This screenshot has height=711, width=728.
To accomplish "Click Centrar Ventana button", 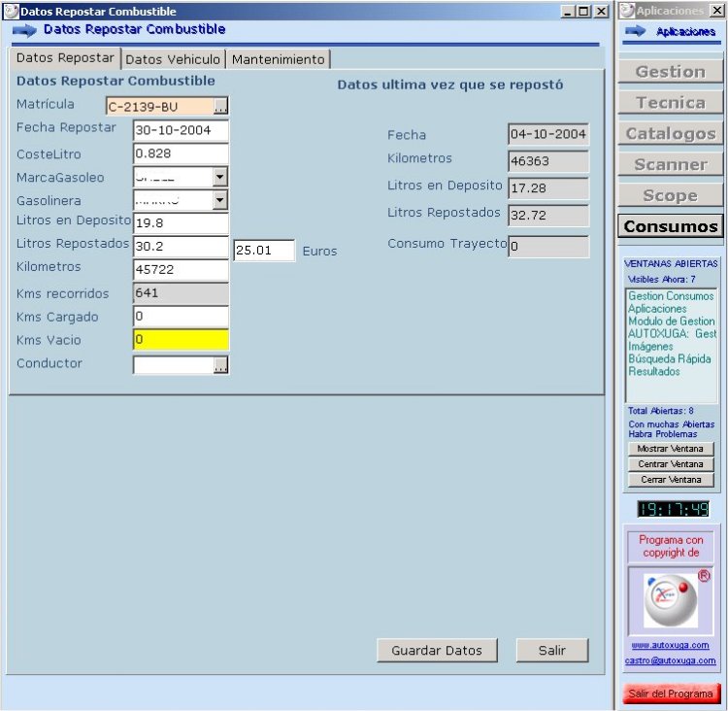I will (671, 464).
